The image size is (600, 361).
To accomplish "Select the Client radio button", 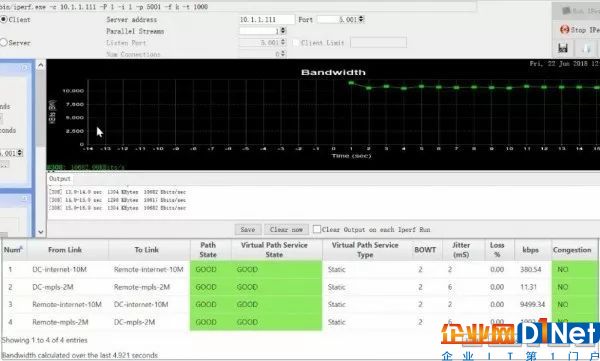I will pyautogui.click(x=3, y=19).
